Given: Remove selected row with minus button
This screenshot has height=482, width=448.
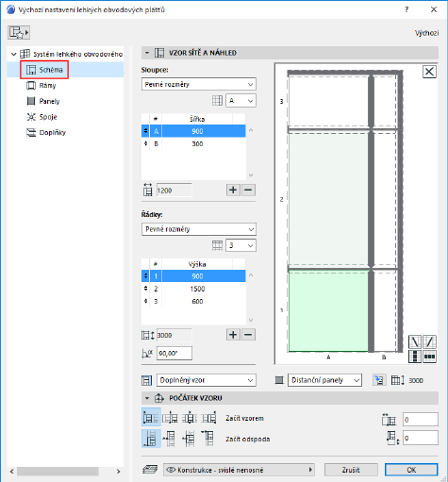Looking at the screenshot, I should tap(248, 335).
